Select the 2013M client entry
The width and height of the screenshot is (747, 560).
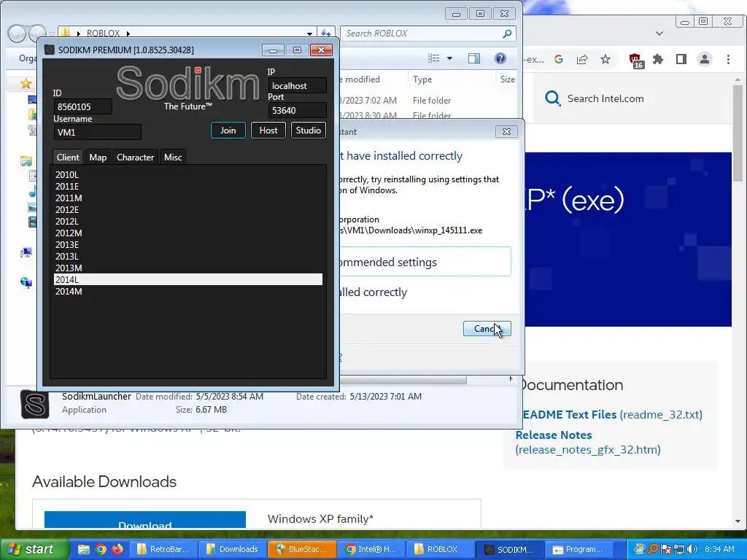(187, 268)
